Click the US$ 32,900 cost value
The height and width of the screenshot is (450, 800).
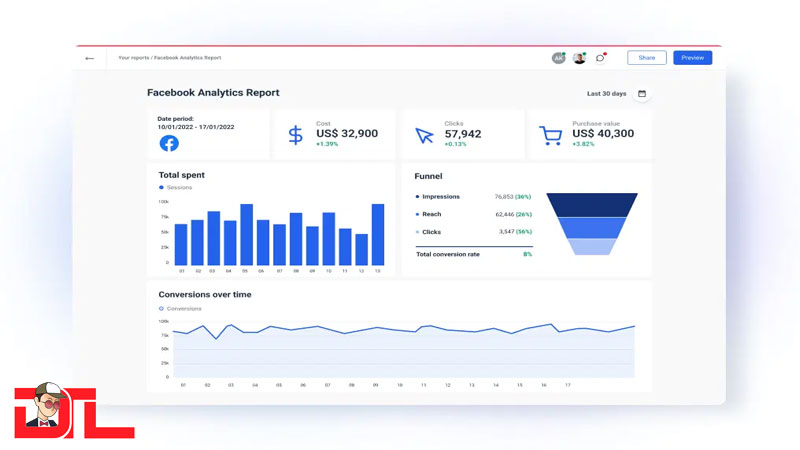[x=347, y=134]
